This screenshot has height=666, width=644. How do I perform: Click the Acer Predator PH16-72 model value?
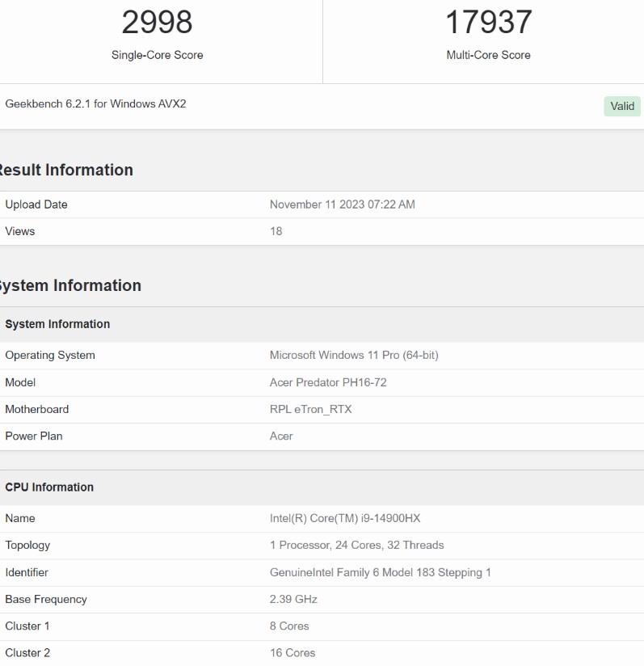(x=328, y=382)
